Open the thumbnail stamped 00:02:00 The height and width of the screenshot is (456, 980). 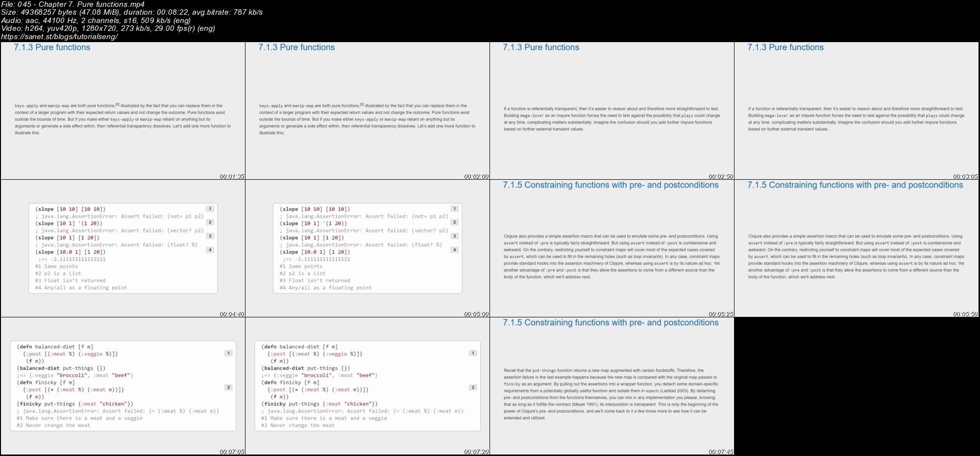click(x=367, y=111)
